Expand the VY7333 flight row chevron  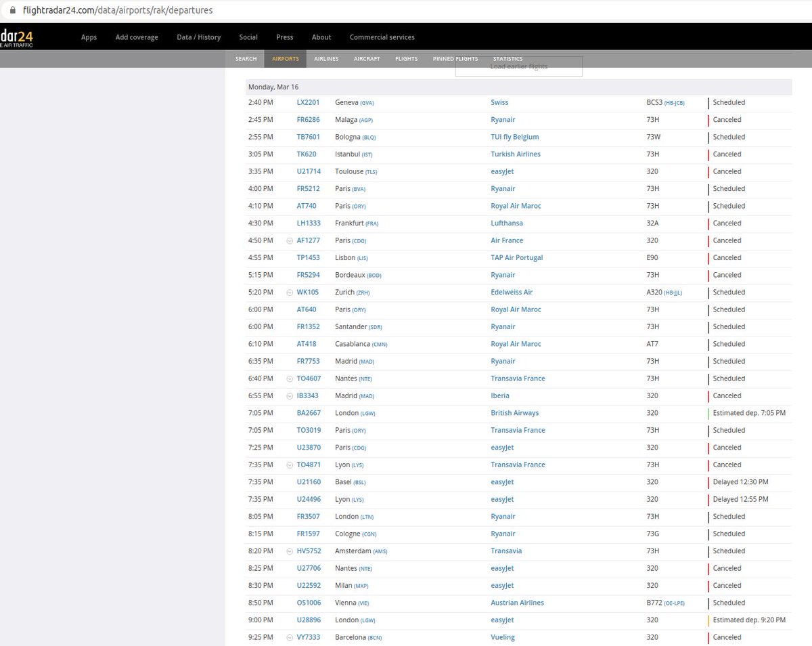[290, 638]
